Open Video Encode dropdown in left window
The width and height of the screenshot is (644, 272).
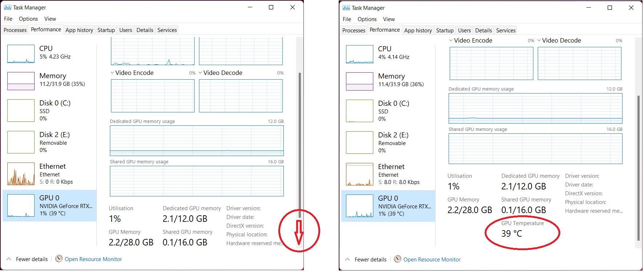coord(112,73)
